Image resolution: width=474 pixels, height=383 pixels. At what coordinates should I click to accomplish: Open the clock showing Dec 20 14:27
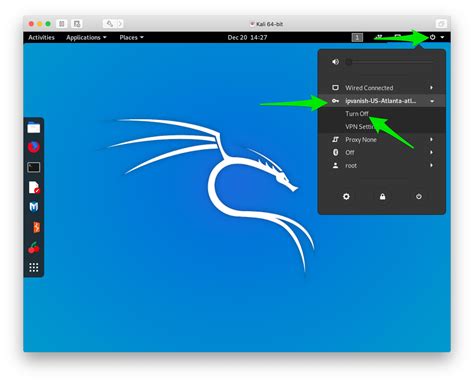click(x=247, y=37)
